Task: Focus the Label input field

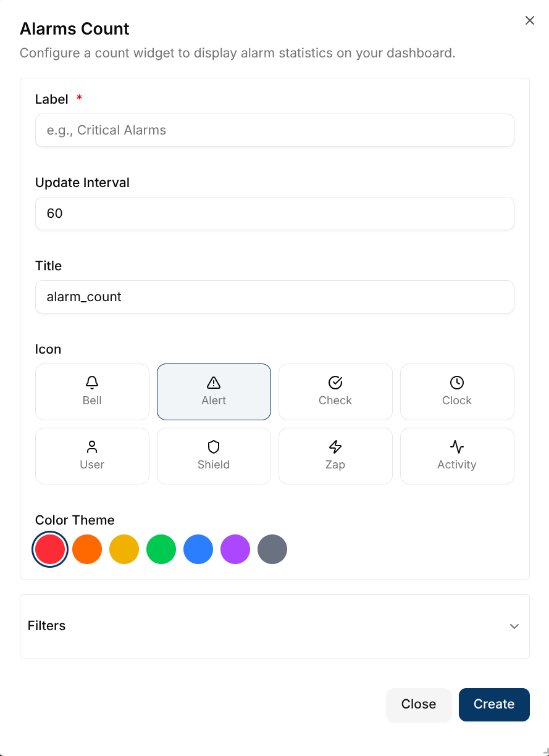Action: (x=275, y=130)
